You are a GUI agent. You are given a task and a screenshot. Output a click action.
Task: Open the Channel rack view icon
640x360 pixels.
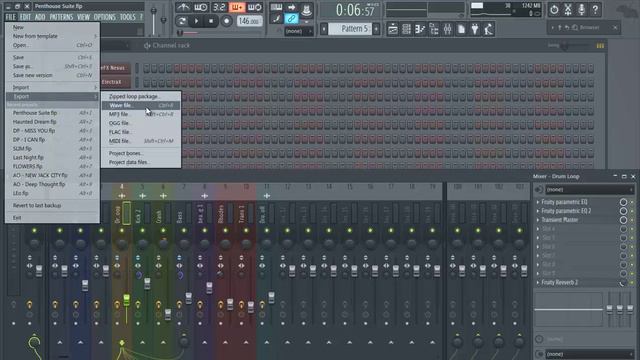coord(407,29)
